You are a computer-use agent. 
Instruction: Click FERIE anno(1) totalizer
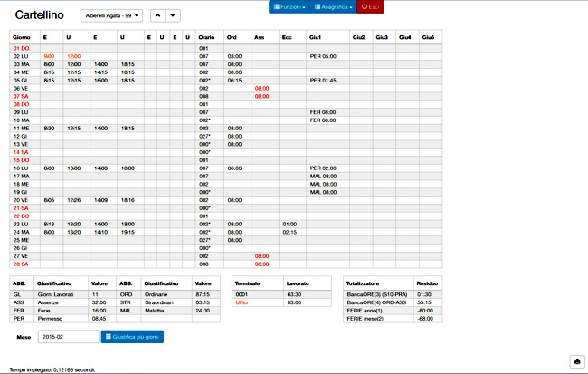click(365, 311)
